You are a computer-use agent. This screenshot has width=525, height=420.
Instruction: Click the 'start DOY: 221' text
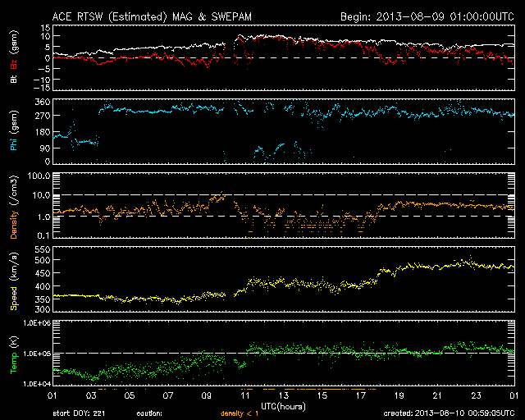(79, 413)
